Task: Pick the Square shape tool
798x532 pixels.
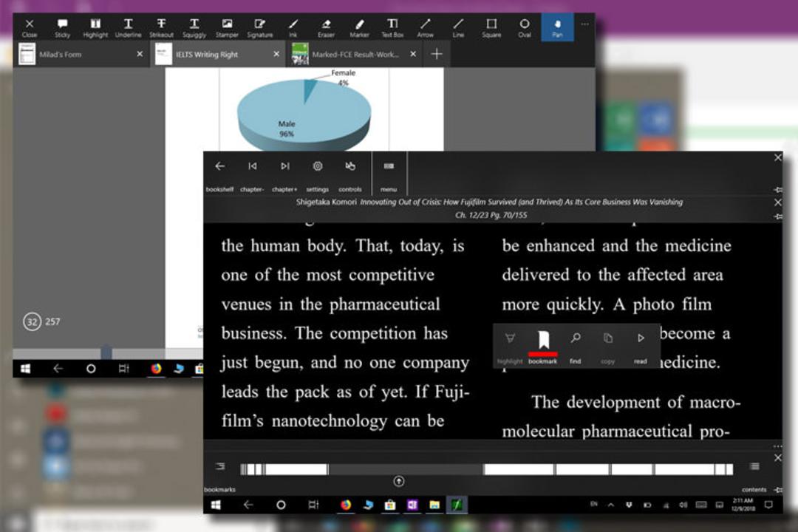Action: [x=491, y=28]
